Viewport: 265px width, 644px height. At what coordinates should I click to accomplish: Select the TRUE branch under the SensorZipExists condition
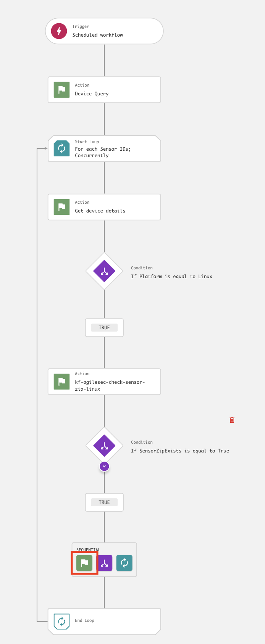click(x=104, y=502)
